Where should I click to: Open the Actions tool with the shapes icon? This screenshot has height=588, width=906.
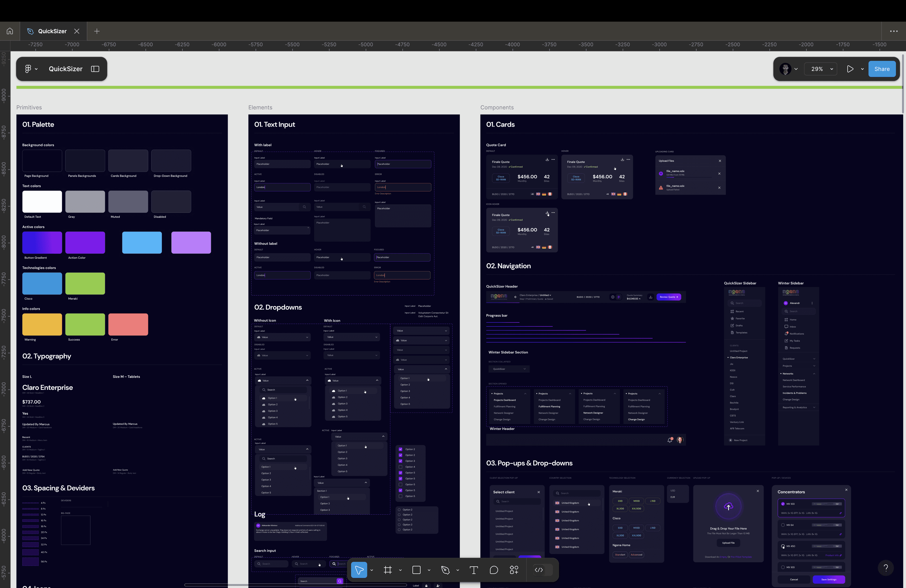pos(514,570)
